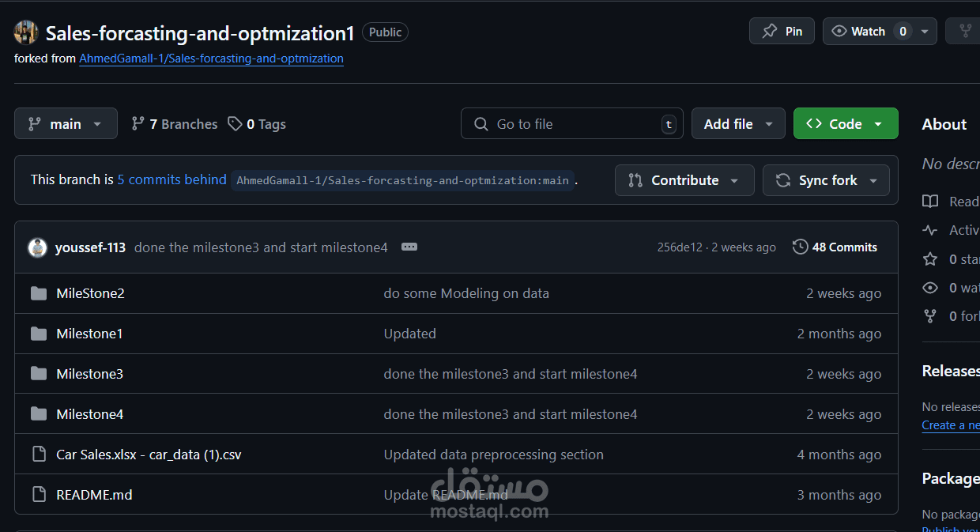Click the '2 months ago' timestamp
This screenshot has height=532, width=980.
tap(839, 334)
